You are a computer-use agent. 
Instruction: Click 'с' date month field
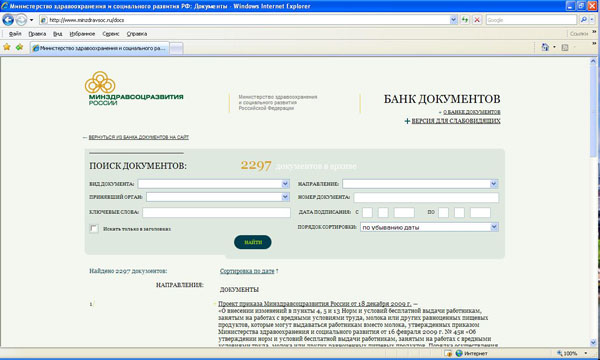pyautogui.click(x=383, y=212)
